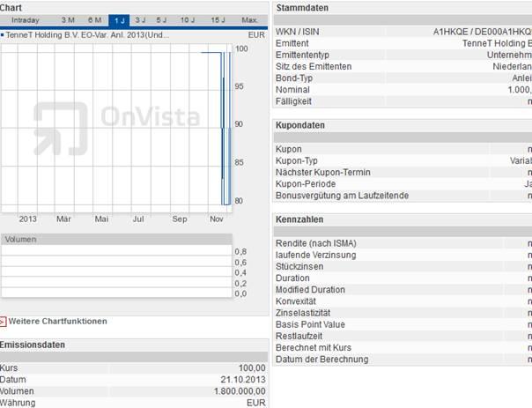Switch chart to Intraday tab
The height and width of the screenshot is (408, 532).
pyautogui.click(x=26, y=20)
